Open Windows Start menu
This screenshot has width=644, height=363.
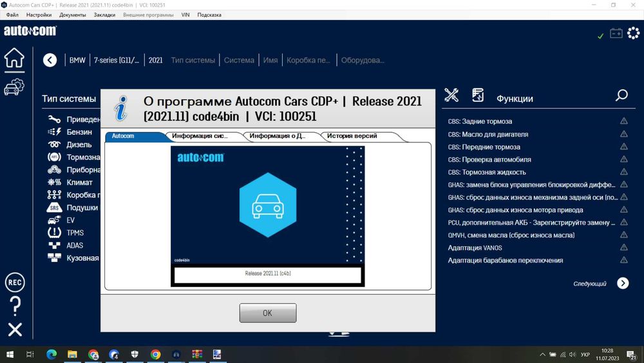10,355
